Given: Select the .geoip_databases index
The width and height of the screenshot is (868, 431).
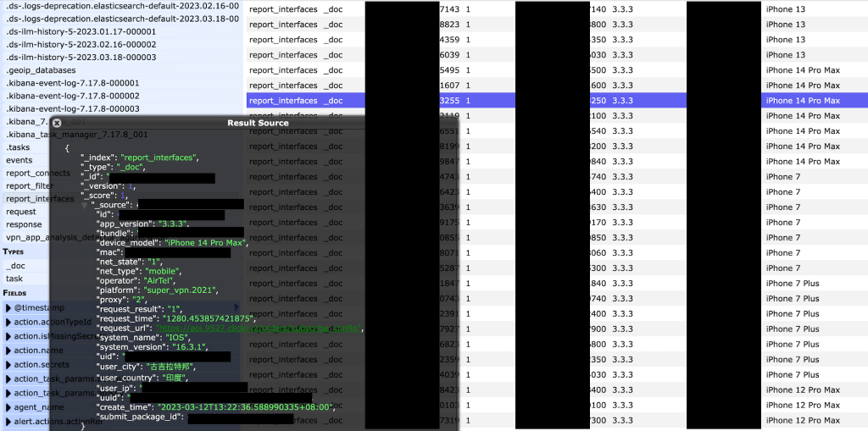Looking at the screenshot, I should click(41, 70).
